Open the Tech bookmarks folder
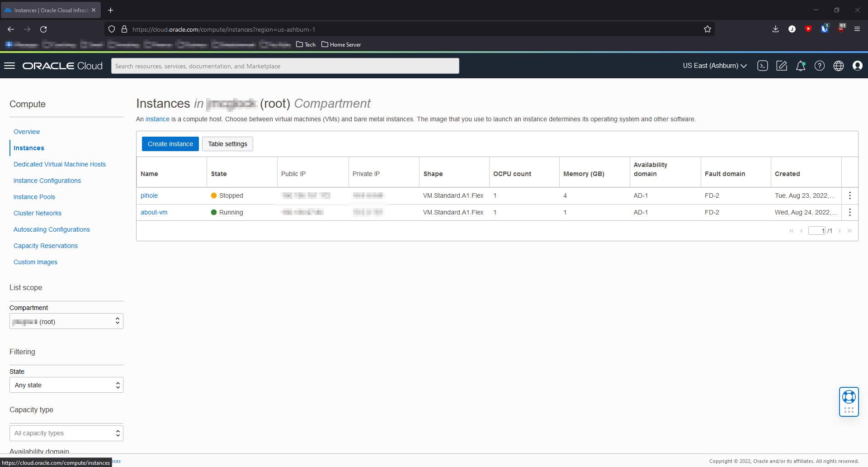The width and height of the screenshot is (868, 467). 306,44
